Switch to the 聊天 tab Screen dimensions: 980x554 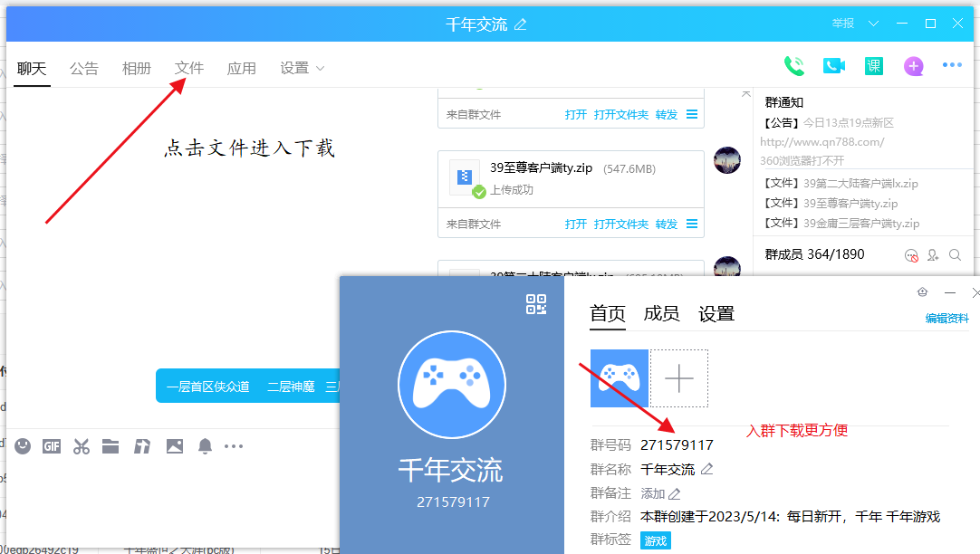click(x=32, y=68)
